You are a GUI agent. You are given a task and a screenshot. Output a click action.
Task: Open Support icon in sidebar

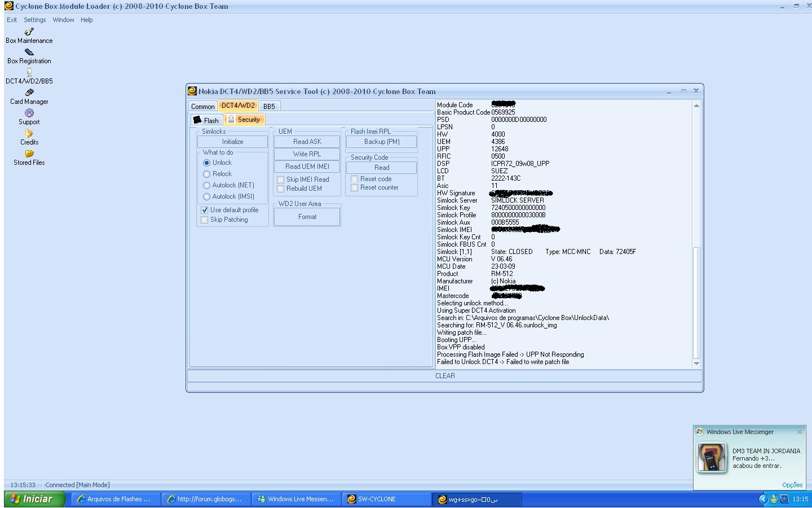pyautogui.click(x=29, y=113)
